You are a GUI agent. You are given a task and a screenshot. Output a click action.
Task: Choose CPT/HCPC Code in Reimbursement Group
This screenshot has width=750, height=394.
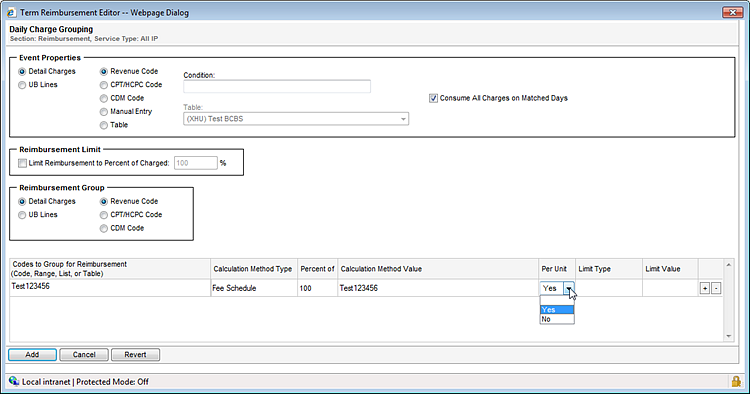(104, 215)
